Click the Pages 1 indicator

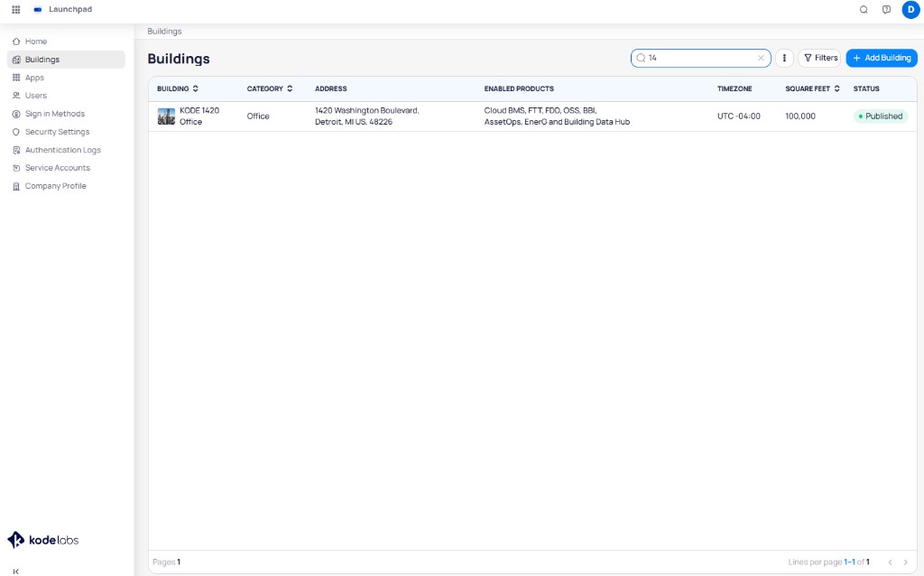tap(167, 562)
